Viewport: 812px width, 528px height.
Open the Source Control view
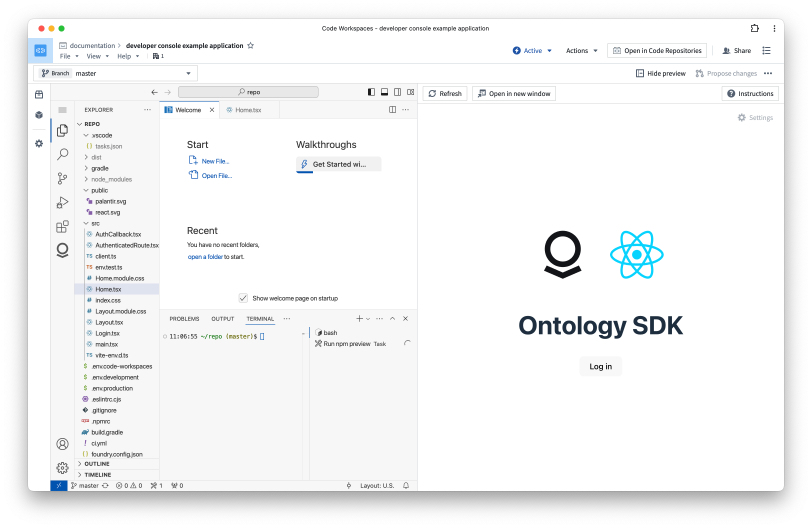click(63, 179)
